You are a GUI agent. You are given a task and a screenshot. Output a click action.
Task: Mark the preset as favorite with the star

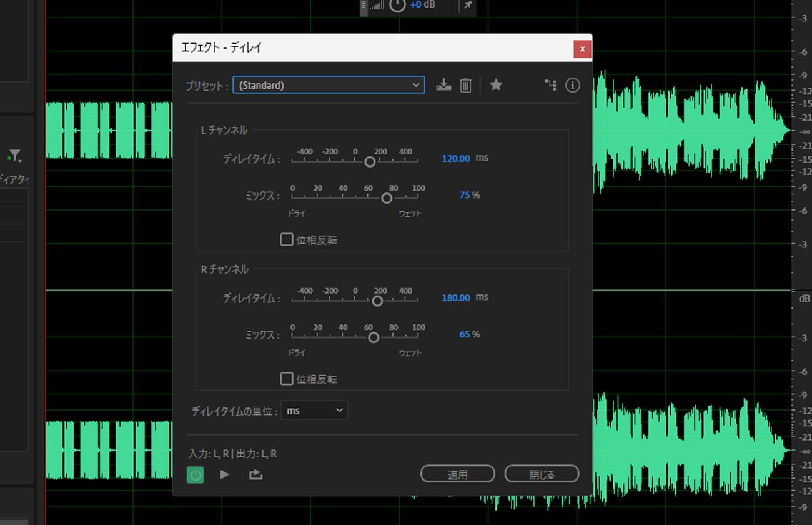[496, 84]
